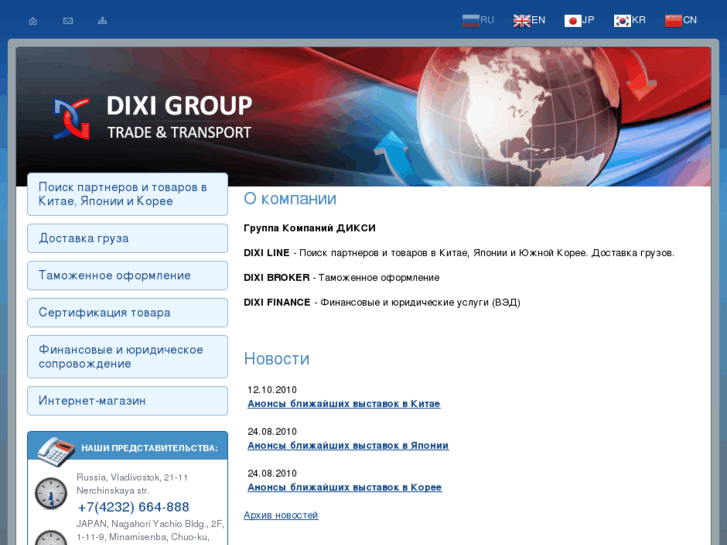The image size is (727, 545).
Task: Click the 'DIXI FINANCE' text
Action: point(277,302)
